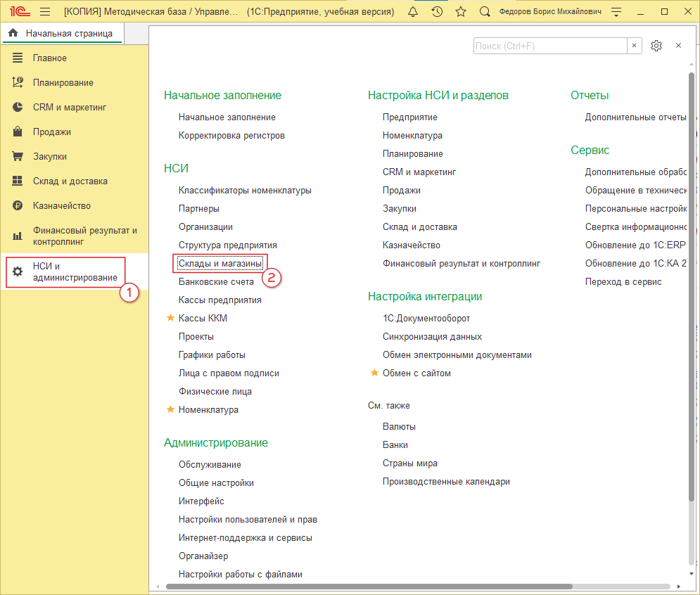Click the favorites star in title bar
This screenshot has width=700, height=595.
(461, 12)
